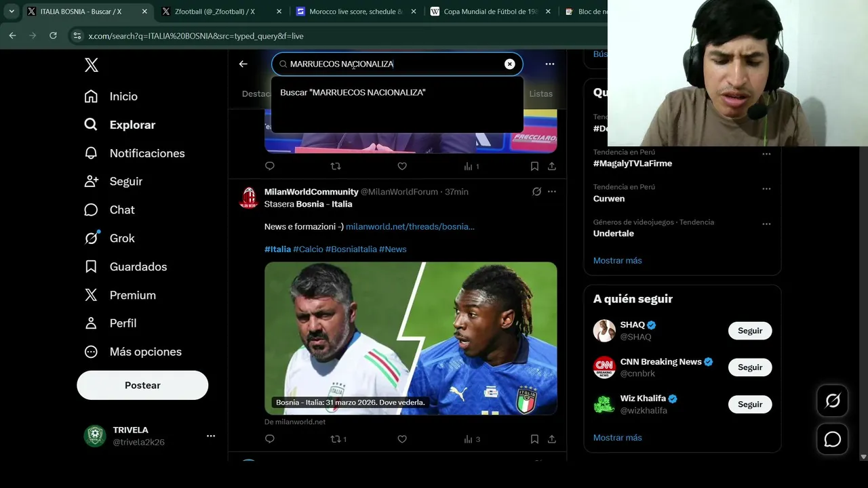The height and width of the screenshot is (488, 868).
Task: Open Explorar in the sidebar
Action: 119,125
